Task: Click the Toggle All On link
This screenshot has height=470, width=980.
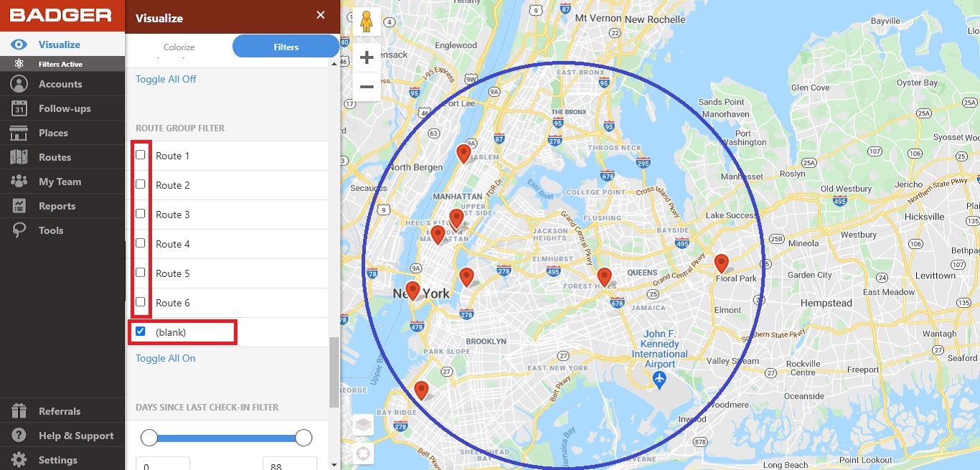Action: click(x=166, y=358)
